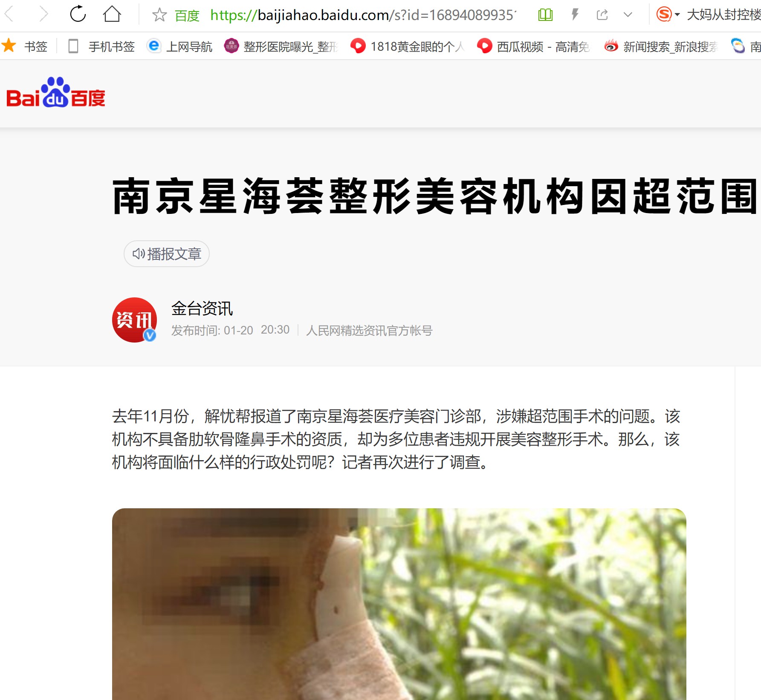Screen dimensions: 761x700
Task: Click the browser back arrow
Action: (9, 14)
